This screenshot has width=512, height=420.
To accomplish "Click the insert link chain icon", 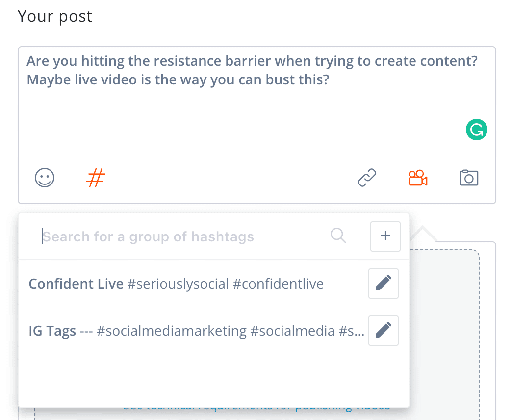I will (367, 178).
